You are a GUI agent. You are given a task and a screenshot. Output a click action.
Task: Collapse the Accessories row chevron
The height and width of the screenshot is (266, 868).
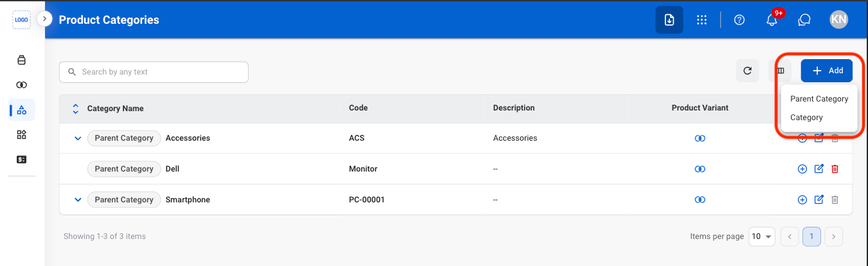[78, 138]
